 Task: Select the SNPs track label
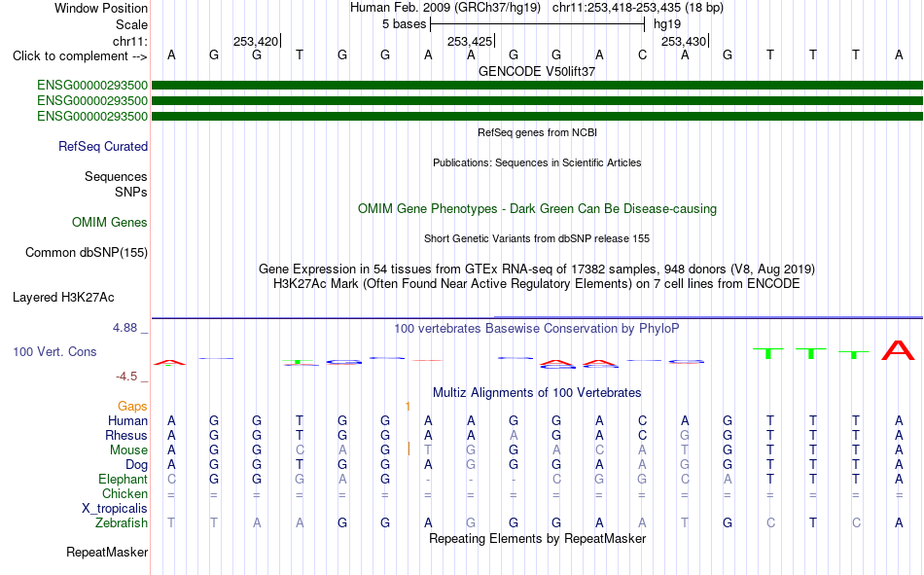click(131, 193)
